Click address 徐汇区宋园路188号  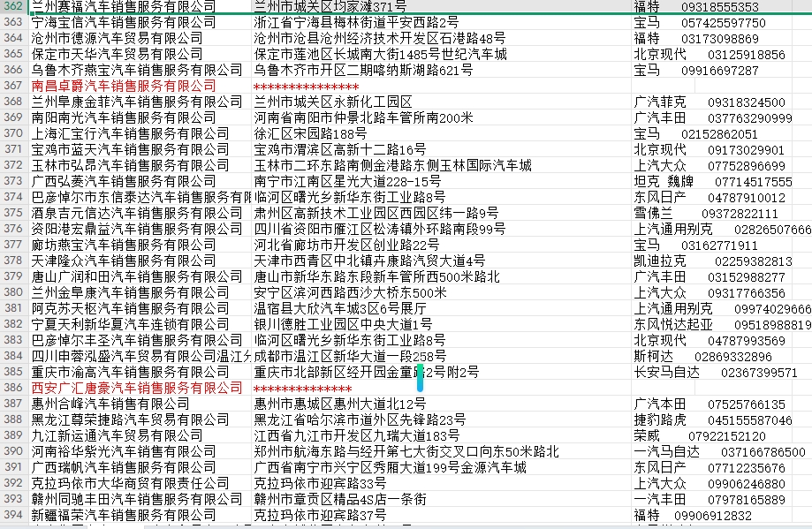click(310, 133)
